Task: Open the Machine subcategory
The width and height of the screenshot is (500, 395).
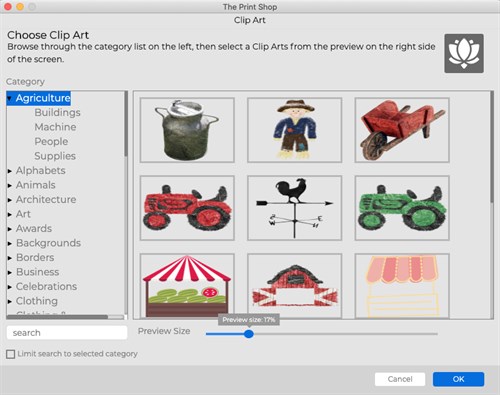Action: (x=55, y=127)
